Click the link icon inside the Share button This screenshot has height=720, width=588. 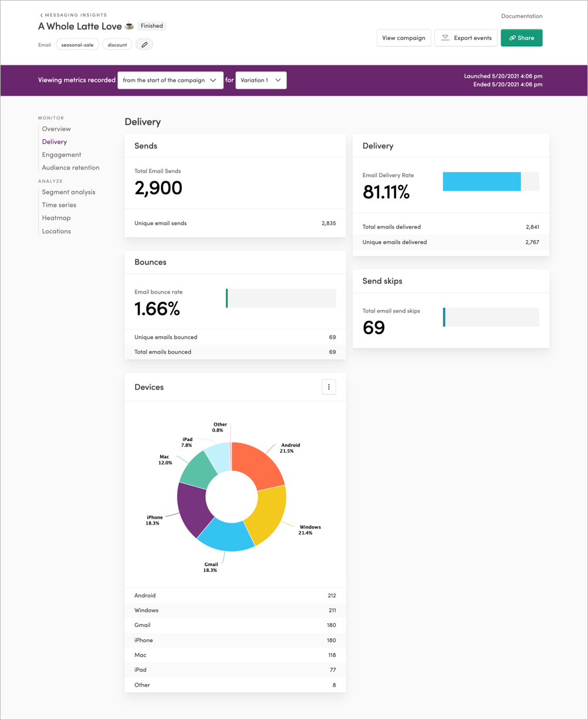click(511, 38)
